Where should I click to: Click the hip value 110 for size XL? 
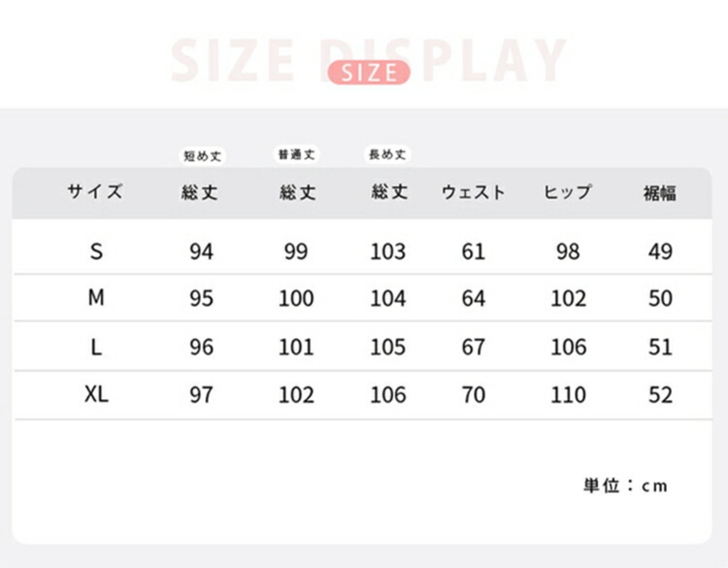pyautogui.click(x=568, y=395)
